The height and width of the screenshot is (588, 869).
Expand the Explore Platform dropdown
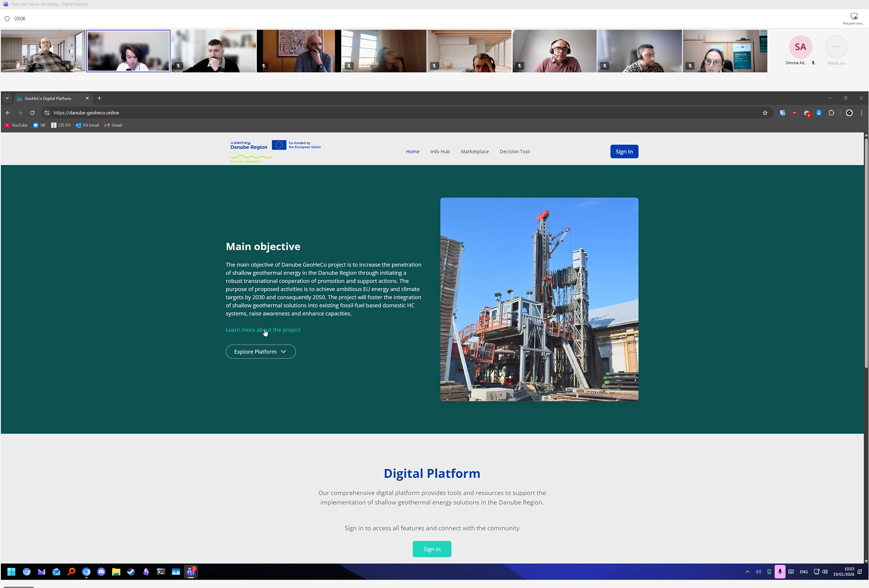point(261,352)
